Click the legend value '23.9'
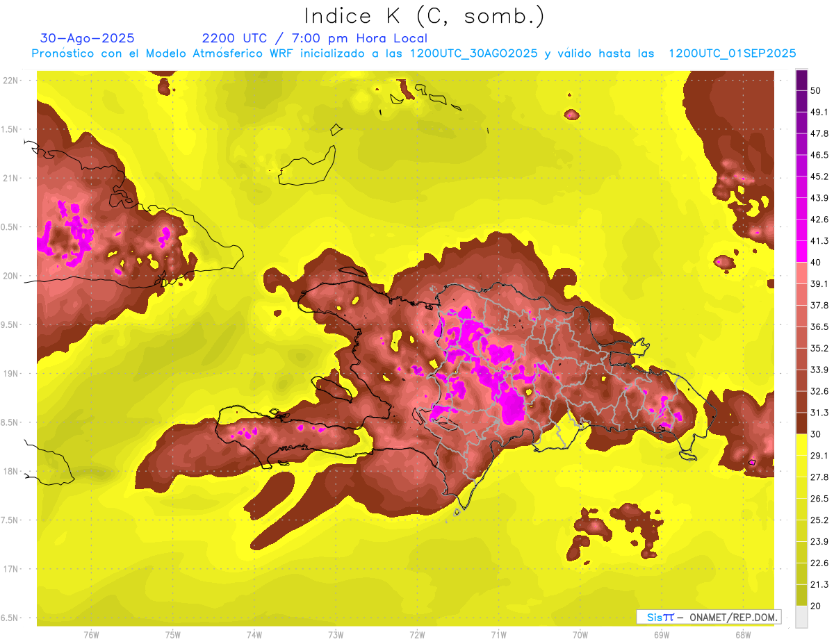This screenshot has width=834, height=644. (x=819, y=542)
